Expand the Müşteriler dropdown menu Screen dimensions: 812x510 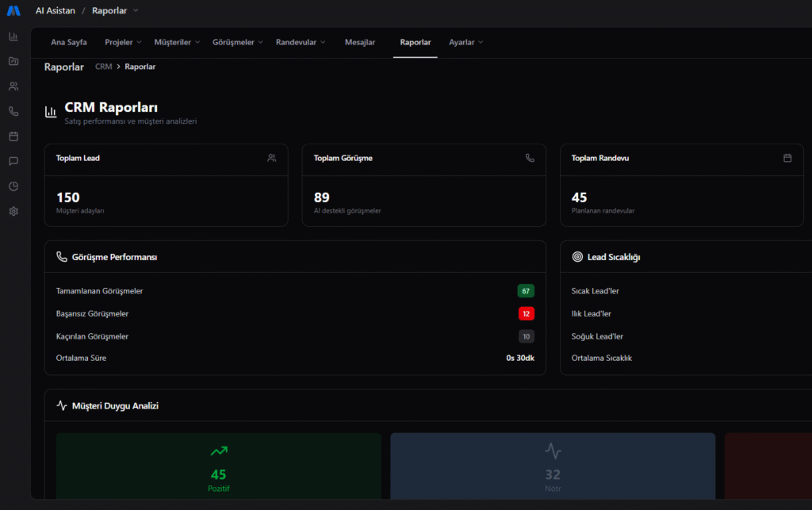tap(177, 42)
